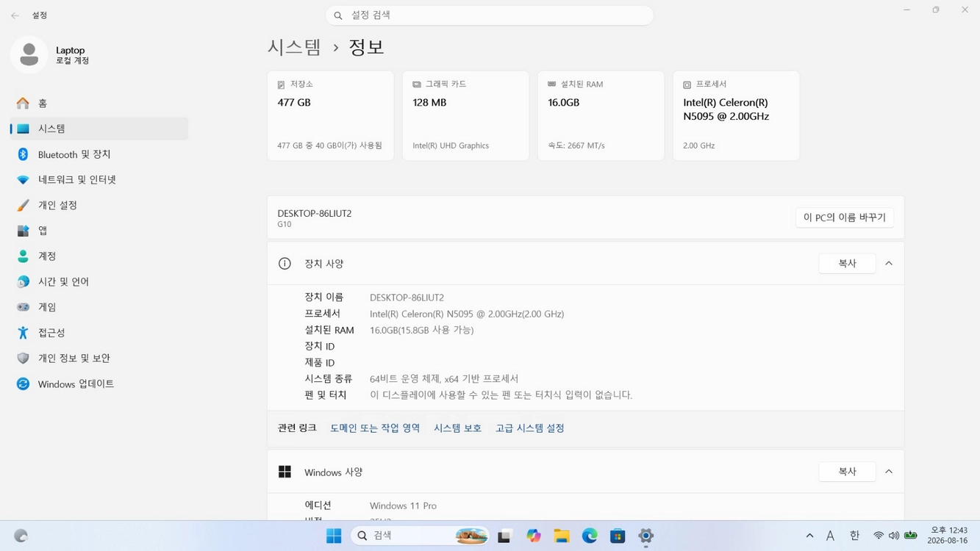Focus the 설정 검색 input field
Screen dimensions: 980x551
pyautogui.click(x=490, y=15)
